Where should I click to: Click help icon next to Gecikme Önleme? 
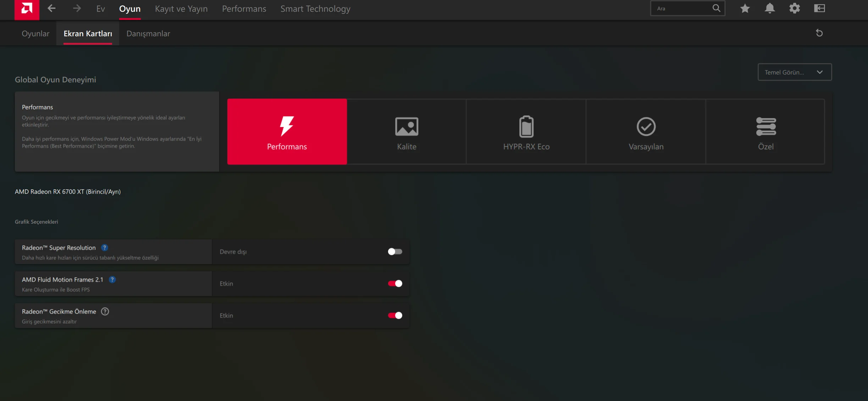coord(105,311)
